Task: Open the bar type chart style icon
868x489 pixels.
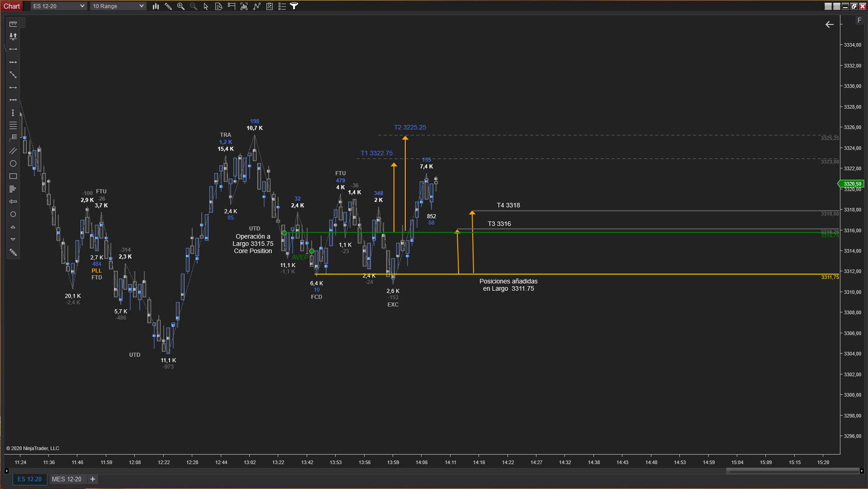Action: [156, 6]
